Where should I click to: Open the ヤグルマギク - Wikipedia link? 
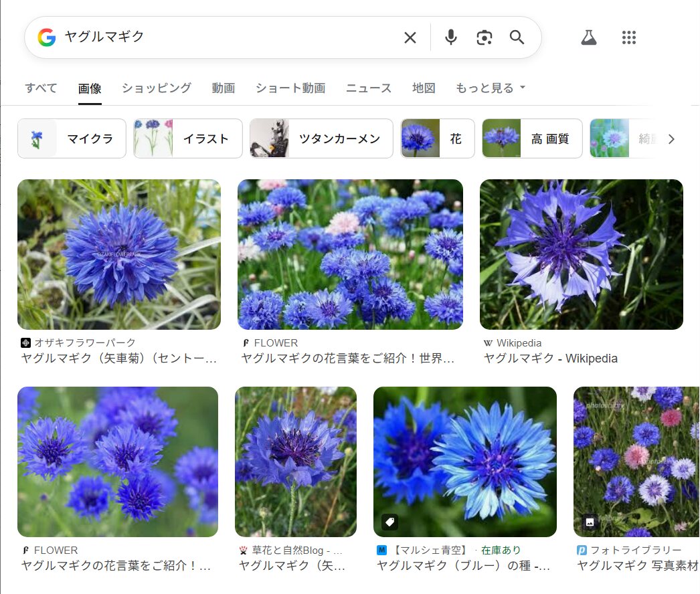pyautogui.click(x=550, y=359)
